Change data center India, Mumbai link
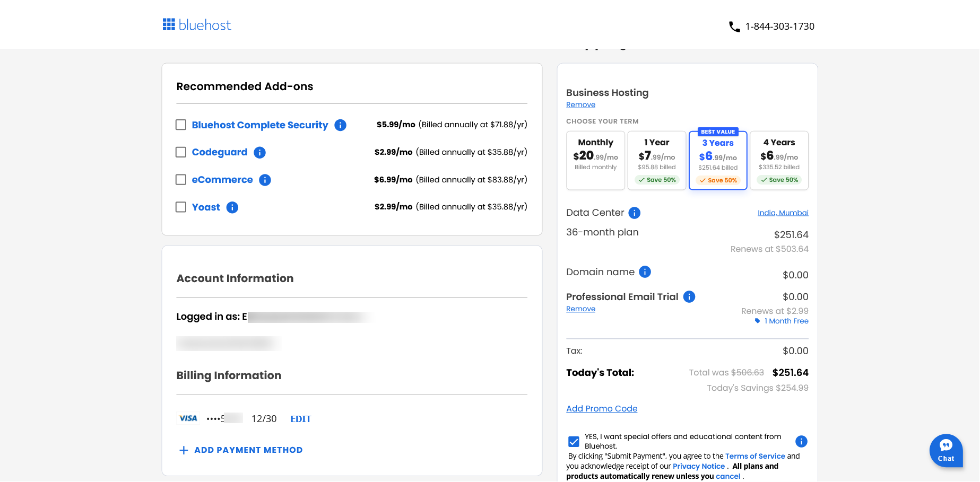Screen dimensions: 980x482 pyautogui.click(x=783, y=213)
